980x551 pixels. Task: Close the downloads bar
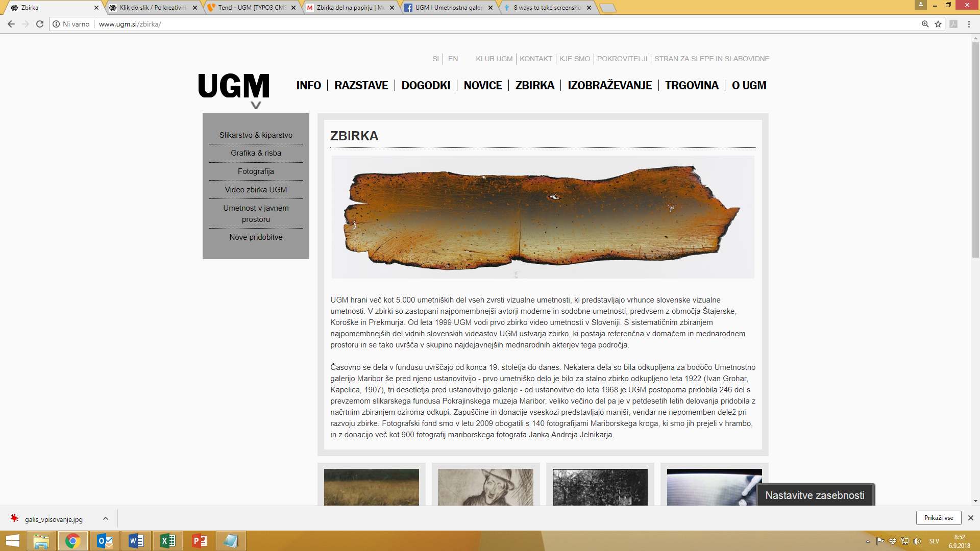(971, 518)
